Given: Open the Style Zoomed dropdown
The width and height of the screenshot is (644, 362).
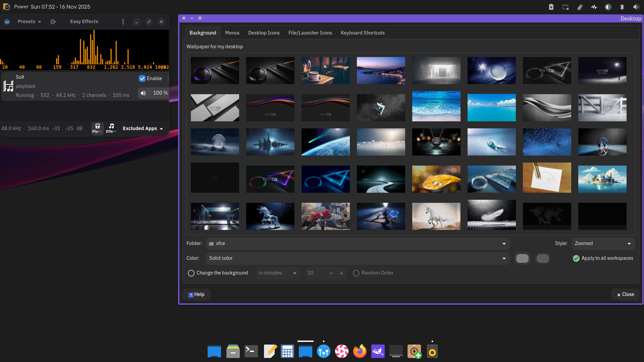Looking at the screenshot, I should tap(603, 244).
